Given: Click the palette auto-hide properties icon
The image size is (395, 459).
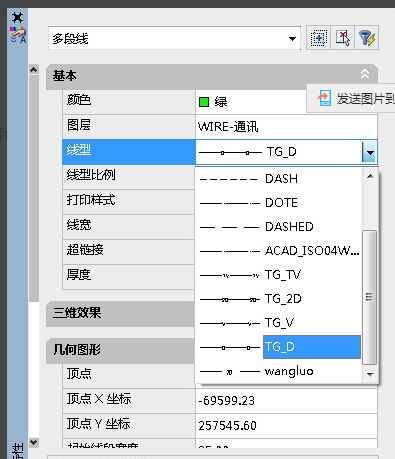Looking at the screenshot, I should 18,35.
